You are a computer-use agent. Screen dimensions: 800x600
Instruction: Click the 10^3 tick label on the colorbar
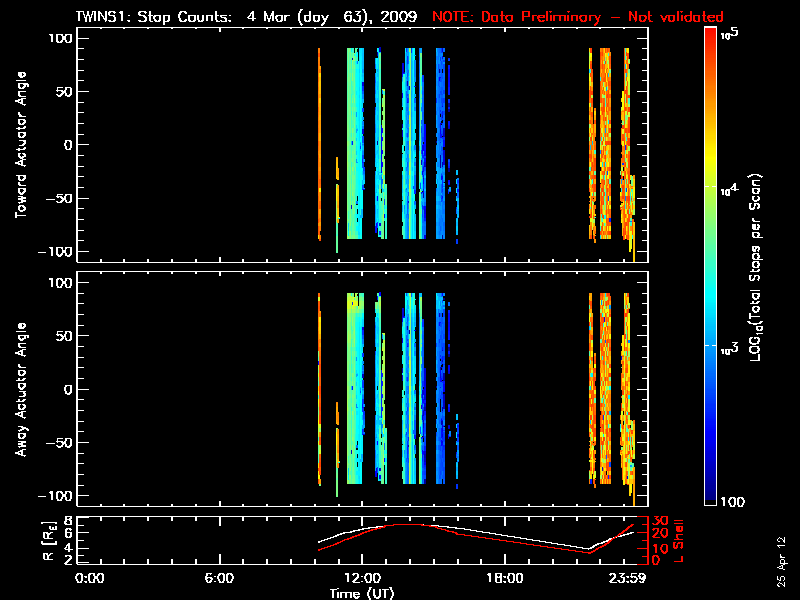[730, 345]
